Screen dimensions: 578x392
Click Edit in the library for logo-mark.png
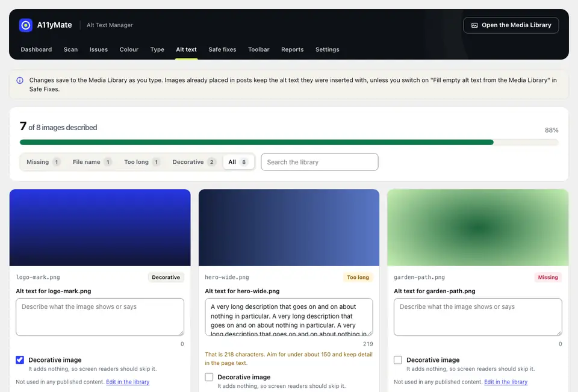[128, 382]
